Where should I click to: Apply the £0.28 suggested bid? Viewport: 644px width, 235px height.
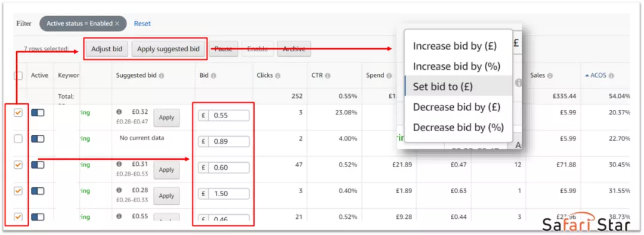pyautogui.click(x=166, y=196)
